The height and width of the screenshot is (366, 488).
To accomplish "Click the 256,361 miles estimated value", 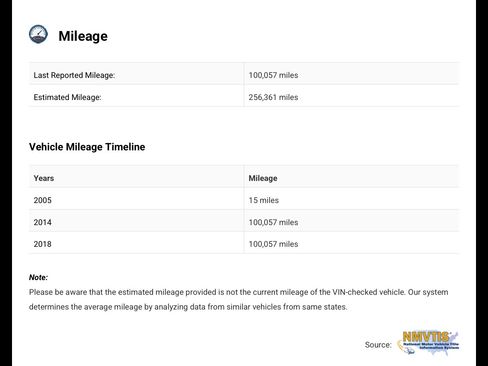I will [273, 97].
